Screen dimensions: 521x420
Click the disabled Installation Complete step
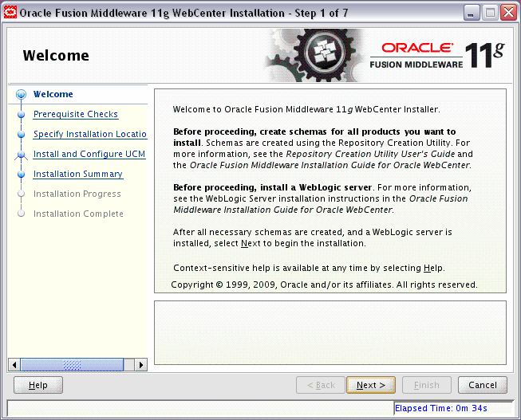(78, 214)
